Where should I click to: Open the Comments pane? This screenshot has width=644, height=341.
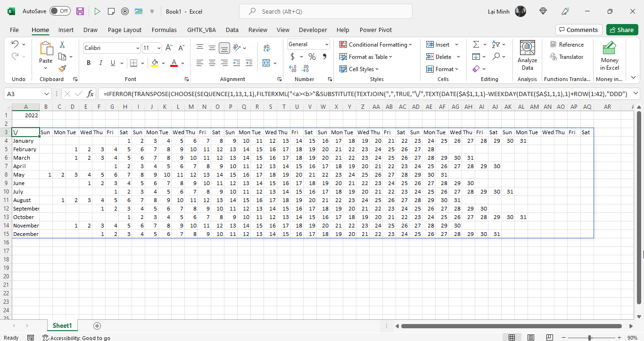coord(578,29)
